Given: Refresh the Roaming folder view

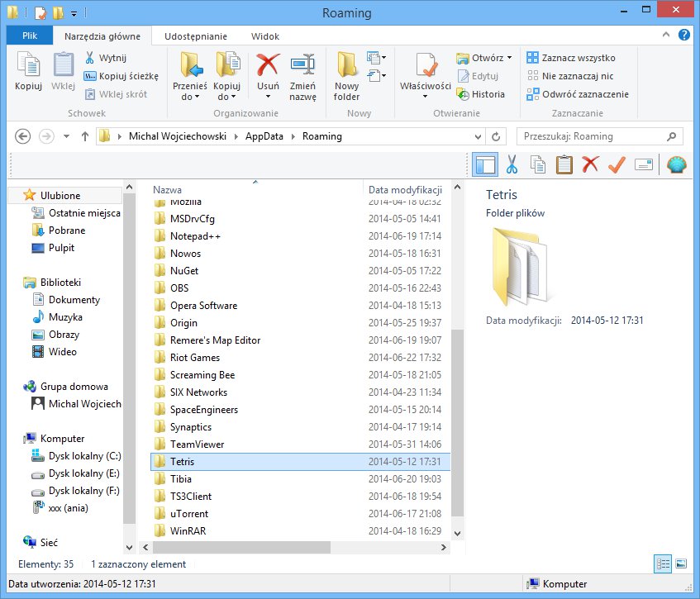Looking at the screenshot, I should 496,136.
